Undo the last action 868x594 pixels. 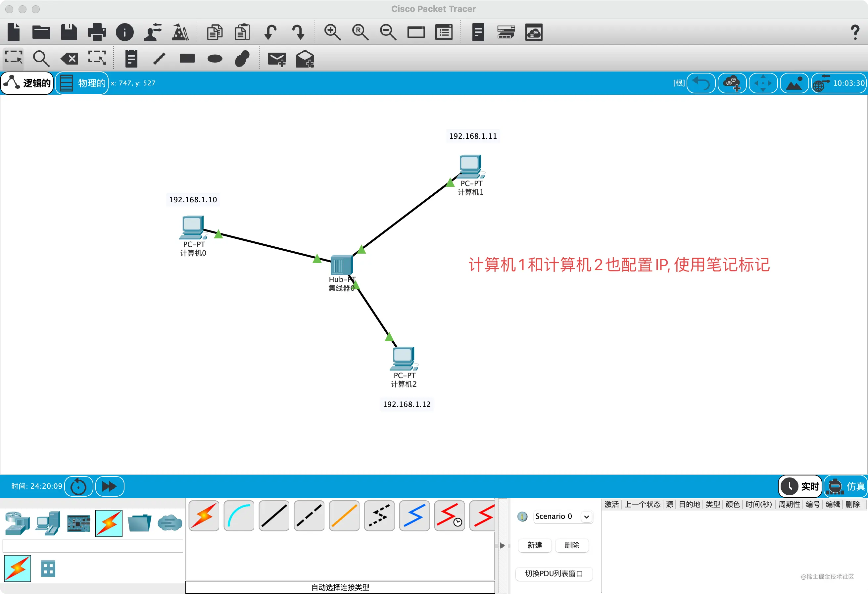coord(270,32)
